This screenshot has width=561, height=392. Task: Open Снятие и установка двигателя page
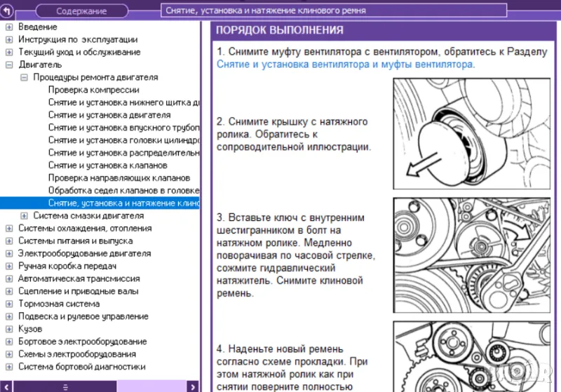coord(109,115)
